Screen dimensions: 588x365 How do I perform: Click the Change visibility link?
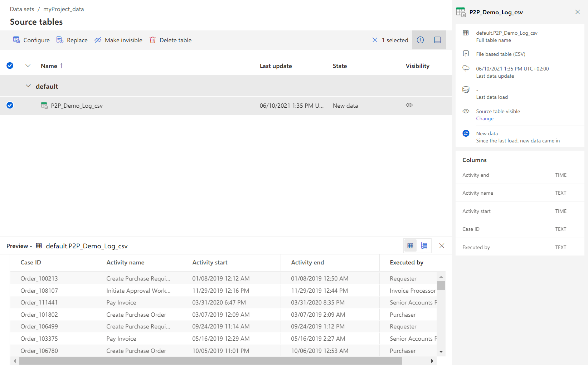pos(485,118)
